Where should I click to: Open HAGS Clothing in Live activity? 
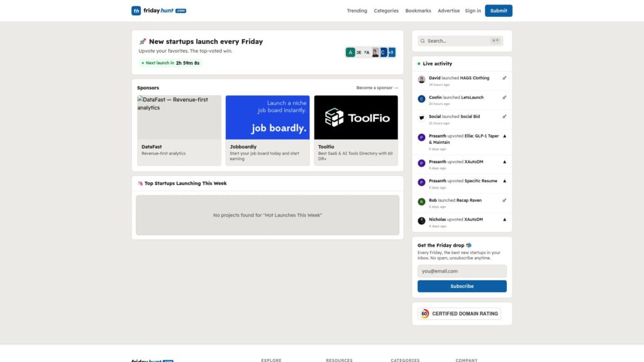pyautogui.click(x=474, y=78)
